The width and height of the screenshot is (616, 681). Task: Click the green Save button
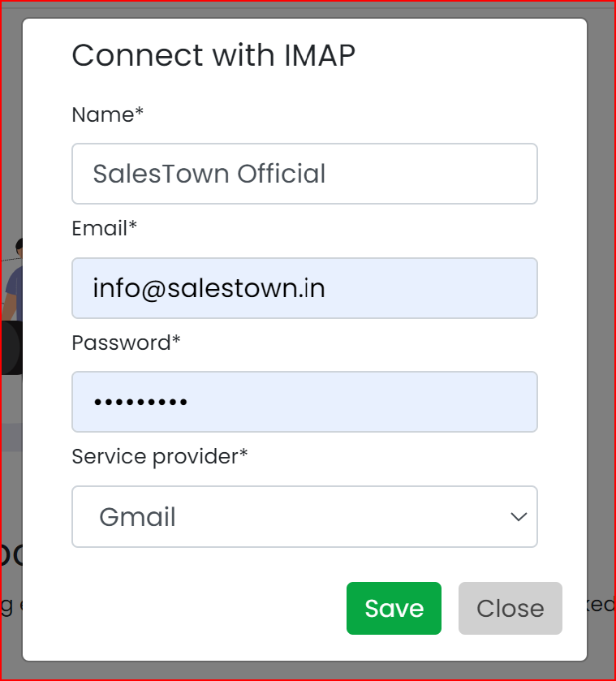pos(394,608)
